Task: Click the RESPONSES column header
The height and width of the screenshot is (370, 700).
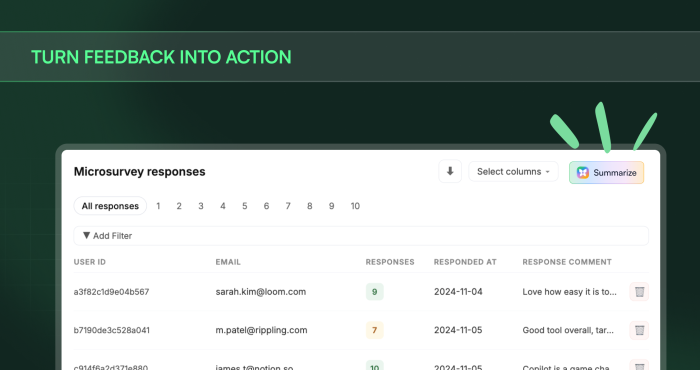Action: [390, 262]
